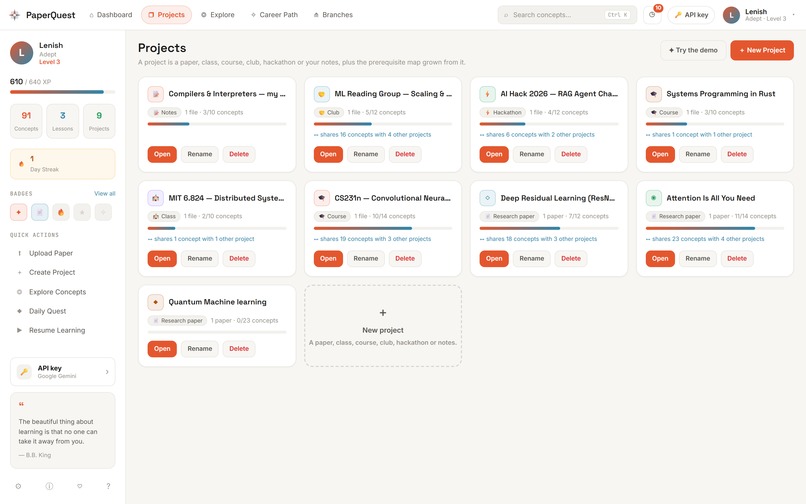Open the Branches tab
Viewport: 806px width, 504px height.
coord(333,15)
